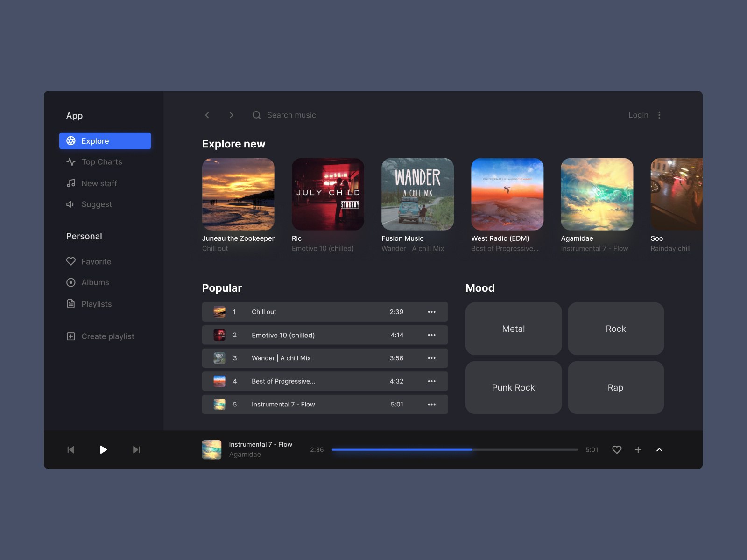Click the search magnifier icon
747x560 pixels.
(x=256, y=115)
